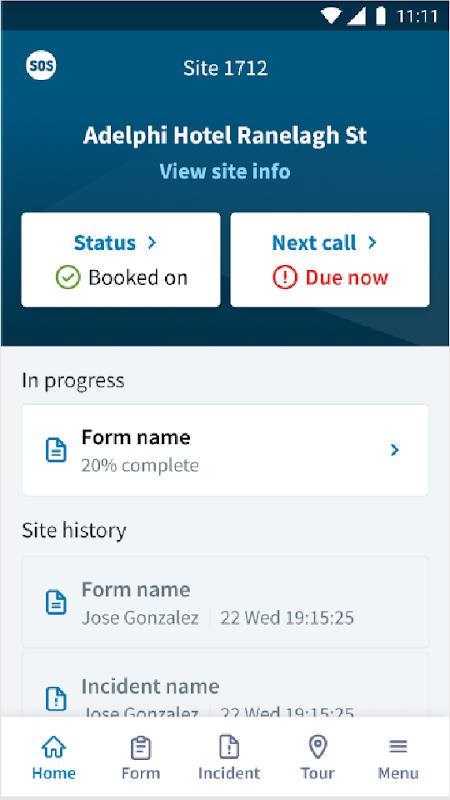Open the Tour location pin icon
The image size is (450, 800).
pos(318,747)
